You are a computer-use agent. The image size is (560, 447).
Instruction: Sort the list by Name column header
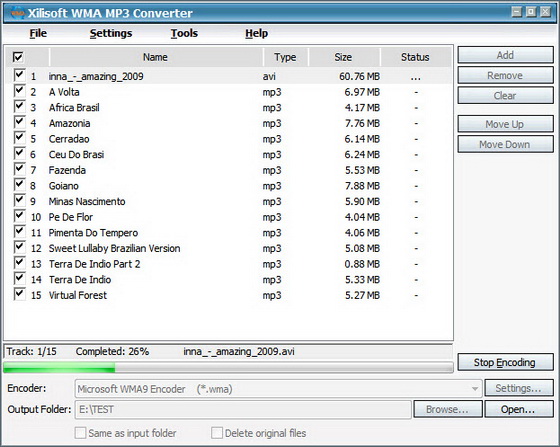(156, 57)
